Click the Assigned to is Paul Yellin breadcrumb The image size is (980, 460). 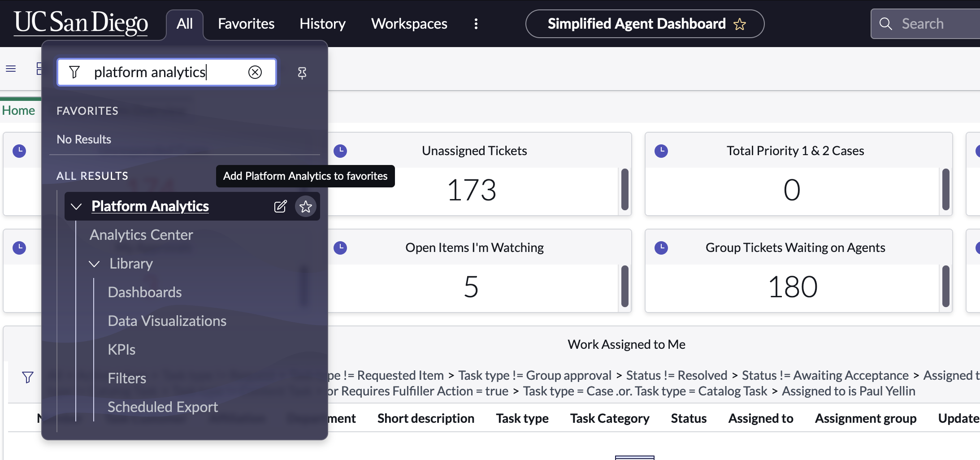(x=849, y=391)
